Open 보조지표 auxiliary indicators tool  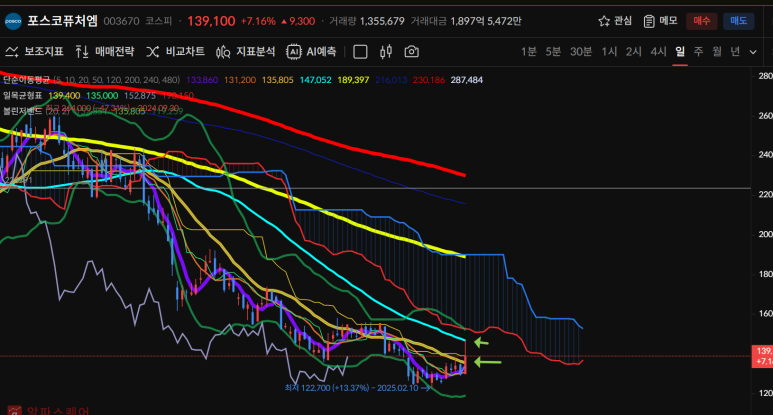[34, 51]
